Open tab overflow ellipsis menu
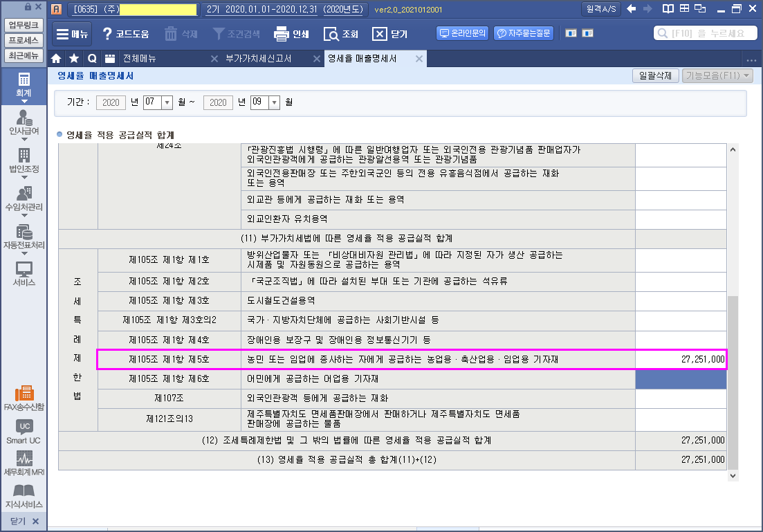 pos(751,60)
